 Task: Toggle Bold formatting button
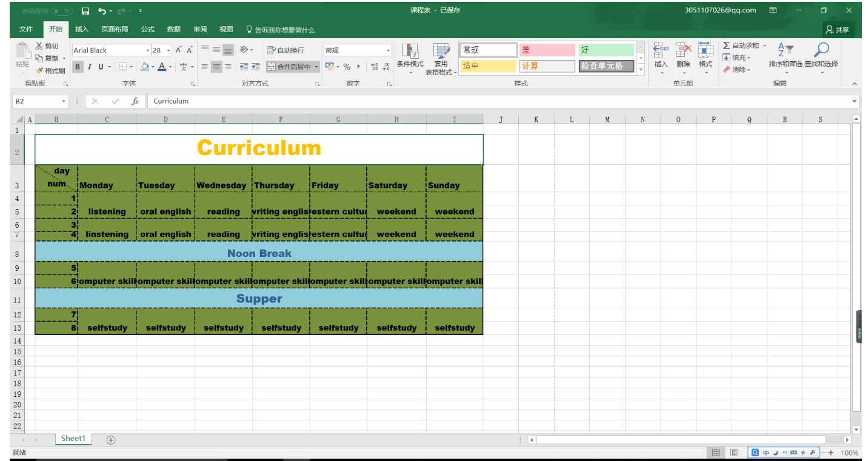pos(78,67)
